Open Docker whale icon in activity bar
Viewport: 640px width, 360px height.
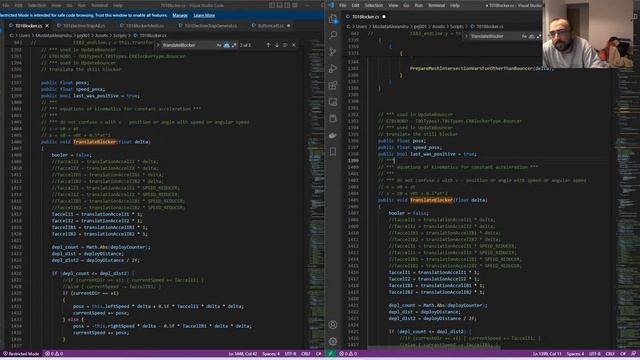coord(333,136)
